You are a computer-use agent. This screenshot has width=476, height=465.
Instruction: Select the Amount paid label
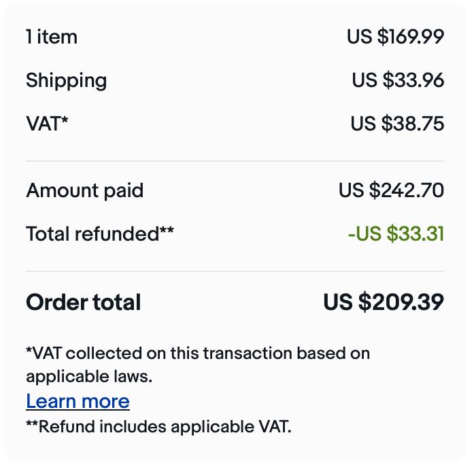(x=84, y=190)
